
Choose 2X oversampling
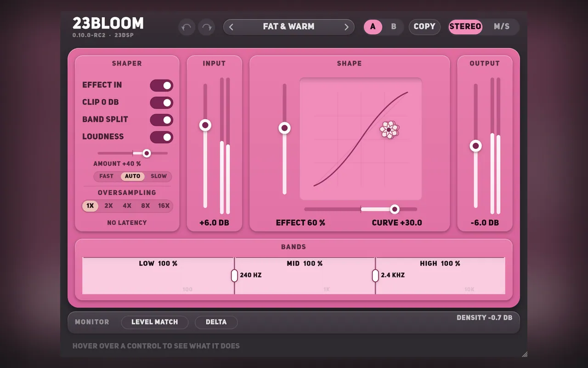tap(108, 206)
